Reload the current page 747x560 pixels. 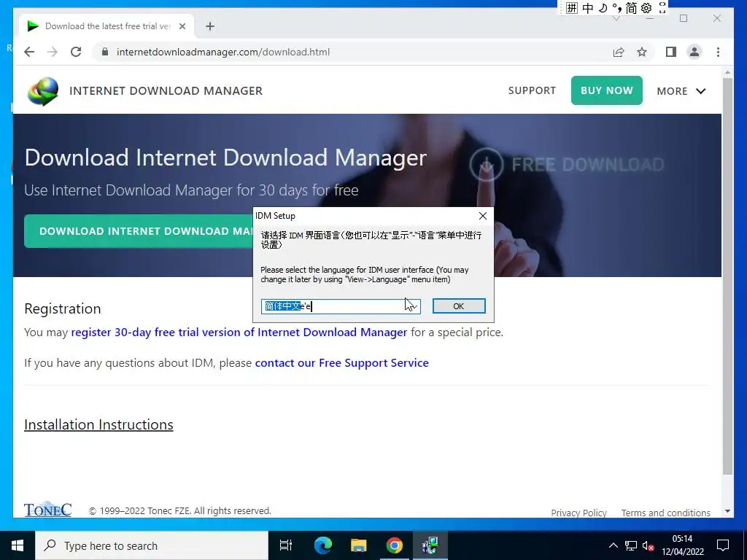(76, 52)
